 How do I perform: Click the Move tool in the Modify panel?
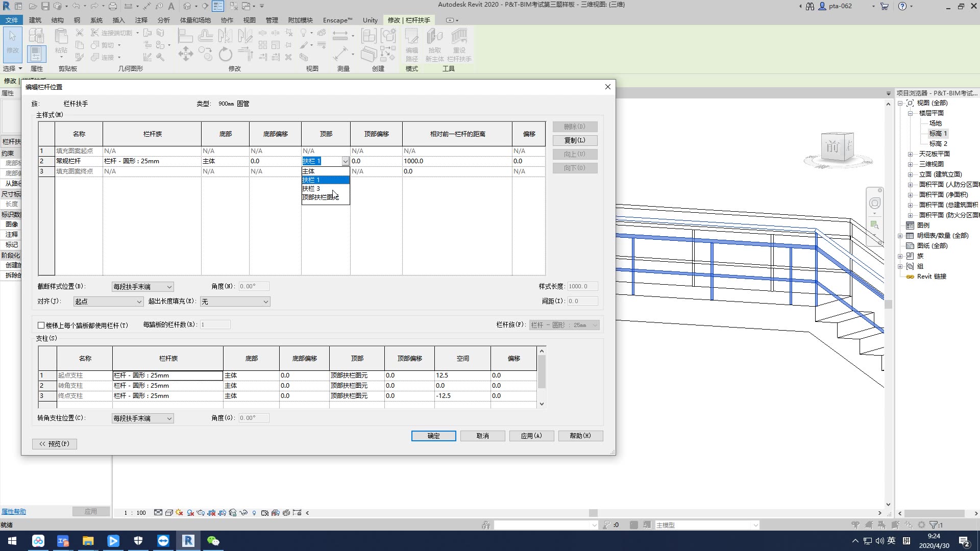click(x=185, y=54)
